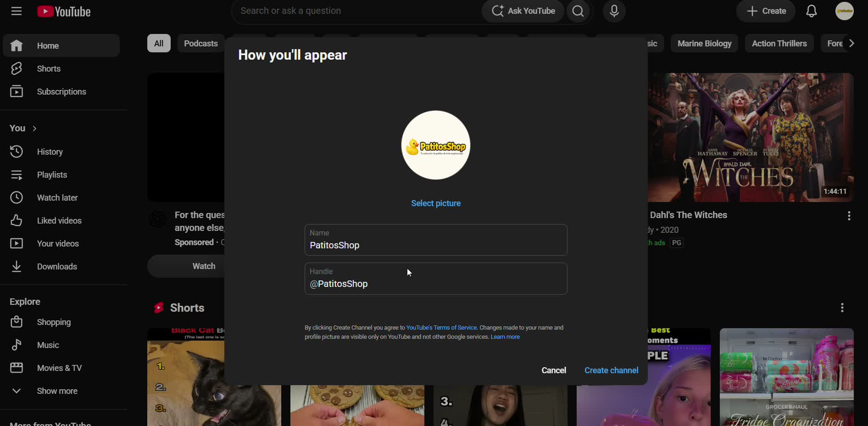Click Create channel button
This screenshot has height=426, width=868.
coord(611,370)
